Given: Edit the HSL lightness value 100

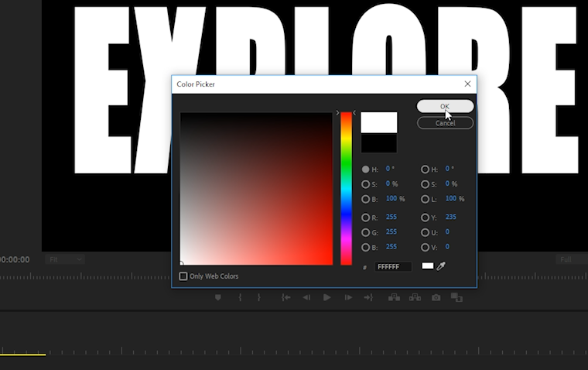Looking at the screenshot, I should [x=451, y=198].
